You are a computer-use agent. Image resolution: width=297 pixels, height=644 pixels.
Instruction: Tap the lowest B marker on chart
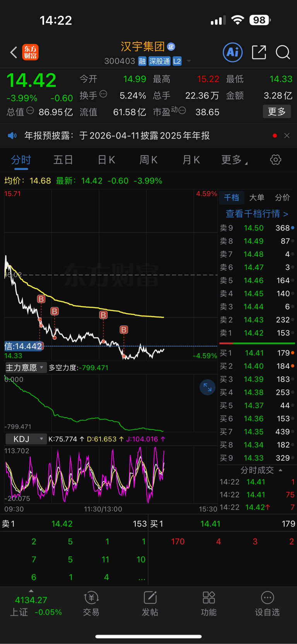point(124,330)
